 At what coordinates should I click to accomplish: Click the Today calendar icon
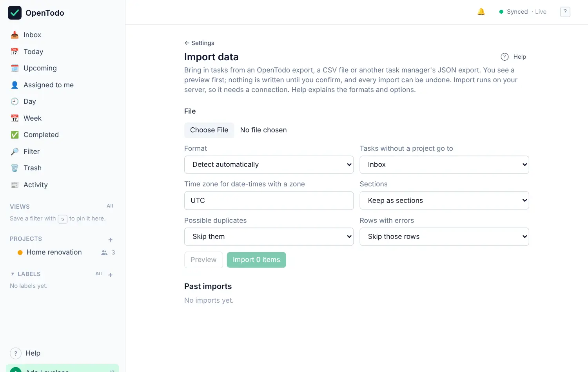click(x=15, y=52)
